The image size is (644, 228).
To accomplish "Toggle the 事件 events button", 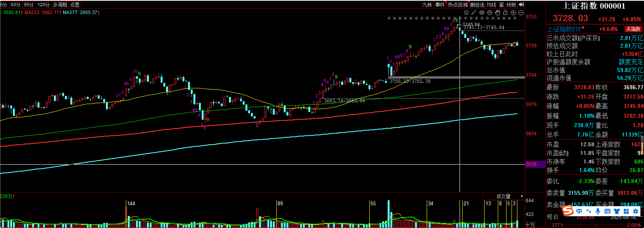I will pyautogui.click(x=440, y=5).
